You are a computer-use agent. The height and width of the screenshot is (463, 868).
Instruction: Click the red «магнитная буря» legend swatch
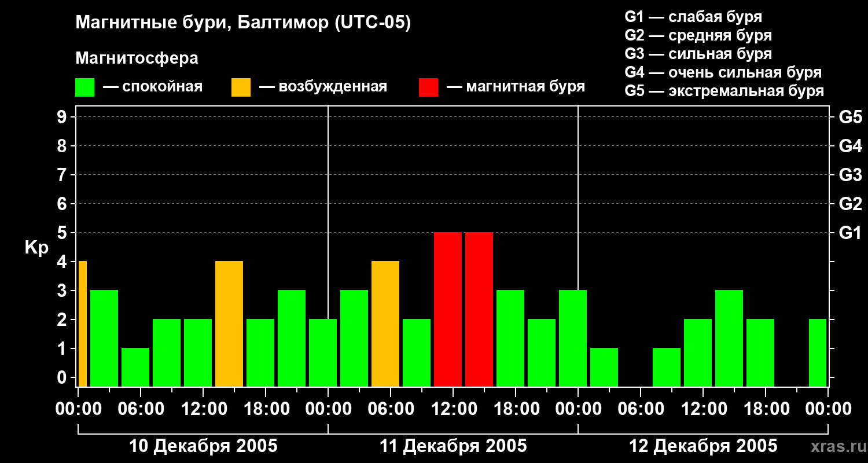428,87
